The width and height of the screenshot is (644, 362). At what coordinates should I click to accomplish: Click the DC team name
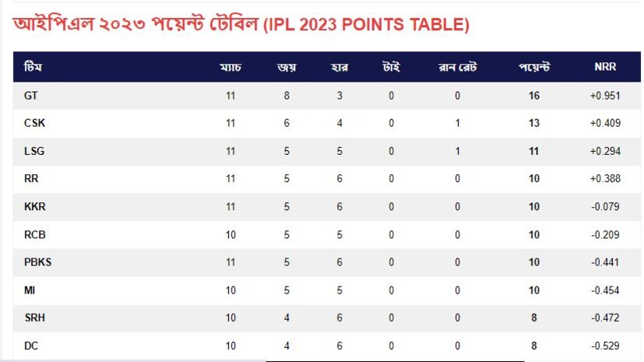31,345
